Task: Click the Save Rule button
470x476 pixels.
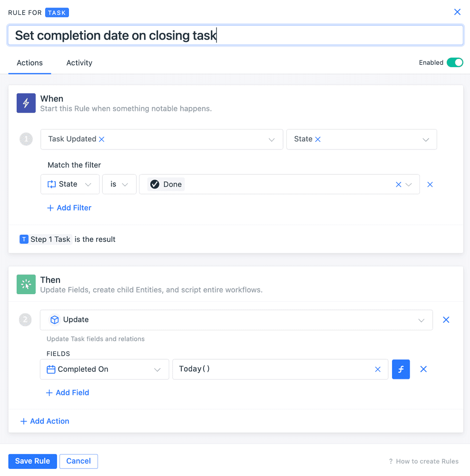Action: click(x=32, y=461)
